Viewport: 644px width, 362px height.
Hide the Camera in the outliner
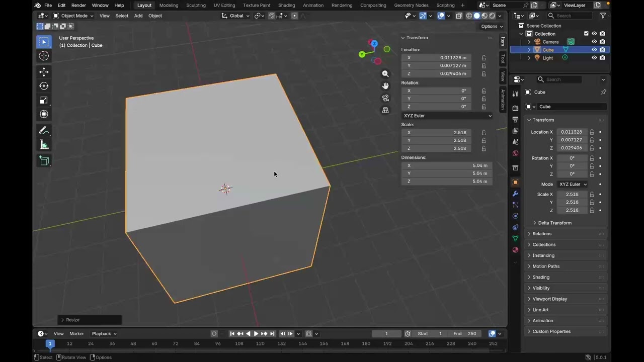click(x=594, y=42)
